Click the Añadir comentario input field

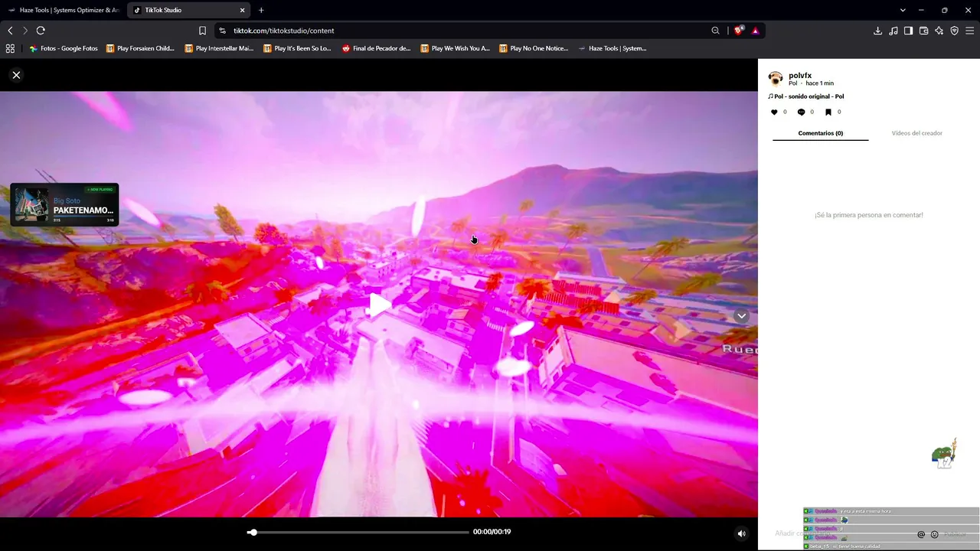tap(842, 533)
